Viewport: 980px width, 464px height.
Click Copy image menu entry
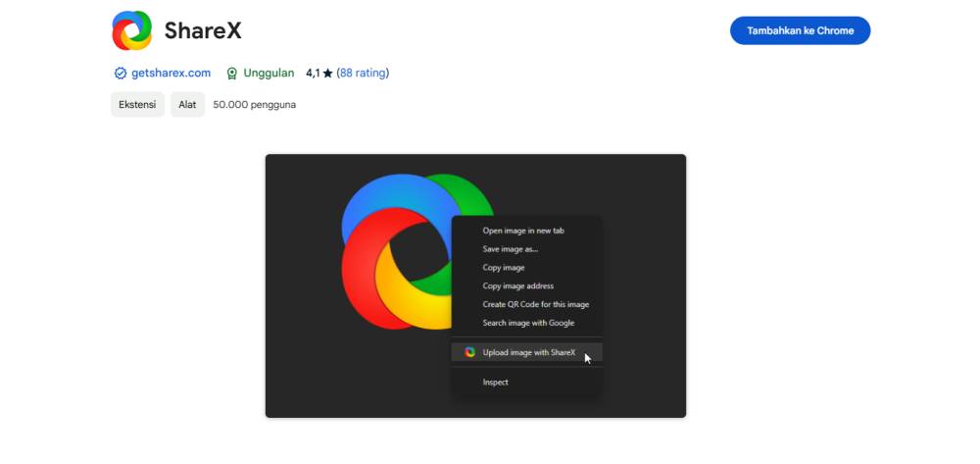526,268
